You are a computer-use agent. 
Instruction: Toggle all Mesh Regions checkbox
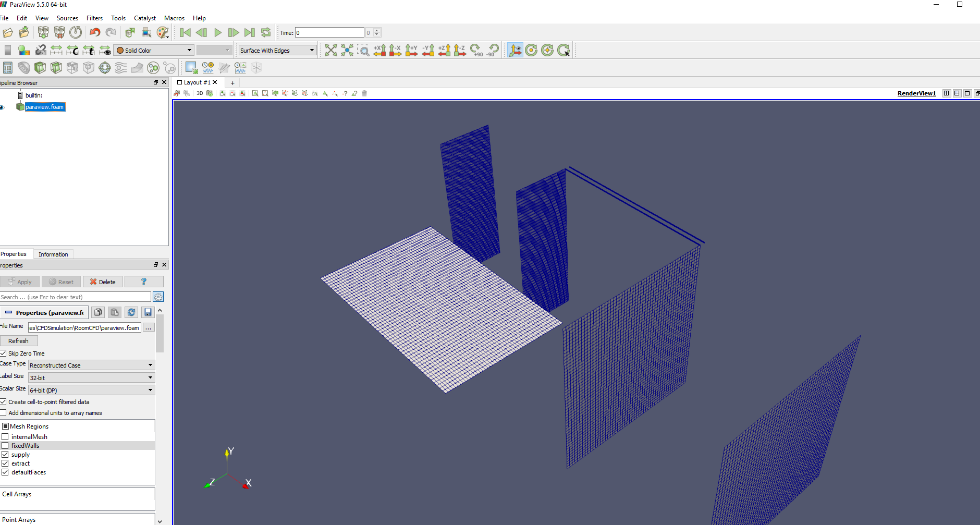pyautogui.click(x=6, y=426)
